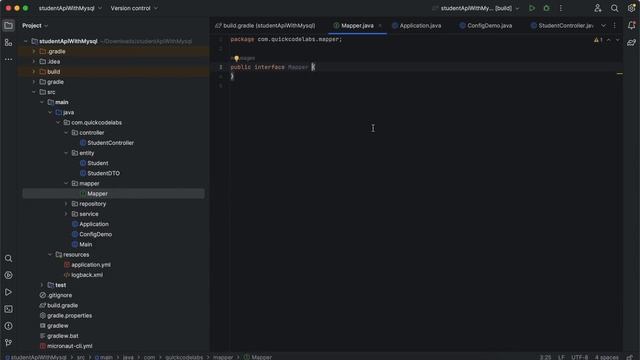640x360 pixels.
Task: Click LF line separator in status bar
Action: tap(561, 357)
